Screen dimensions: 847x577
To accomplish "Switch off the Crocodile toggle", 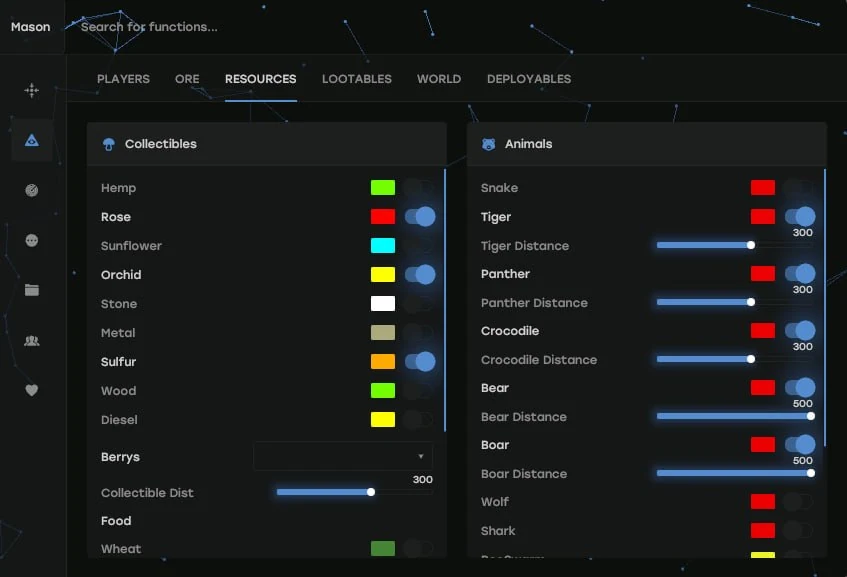I will click(800, 331).
